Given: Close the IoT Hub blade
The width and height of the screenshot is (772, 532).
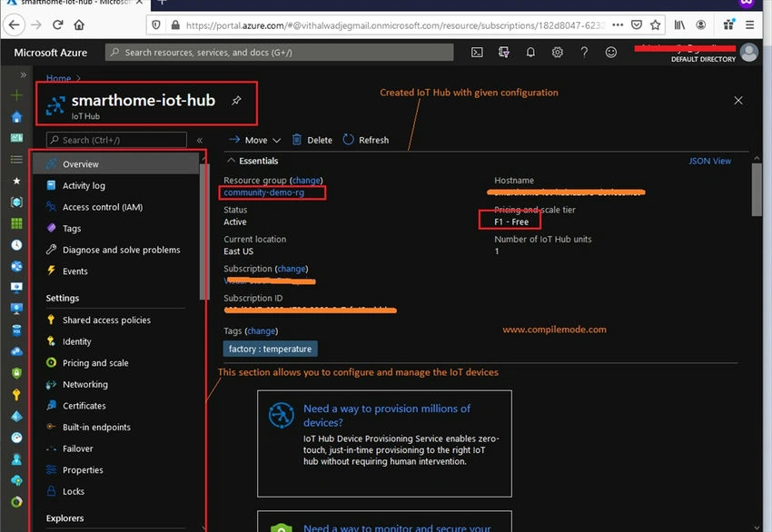Looking at the screenshot, I should 738,101.
